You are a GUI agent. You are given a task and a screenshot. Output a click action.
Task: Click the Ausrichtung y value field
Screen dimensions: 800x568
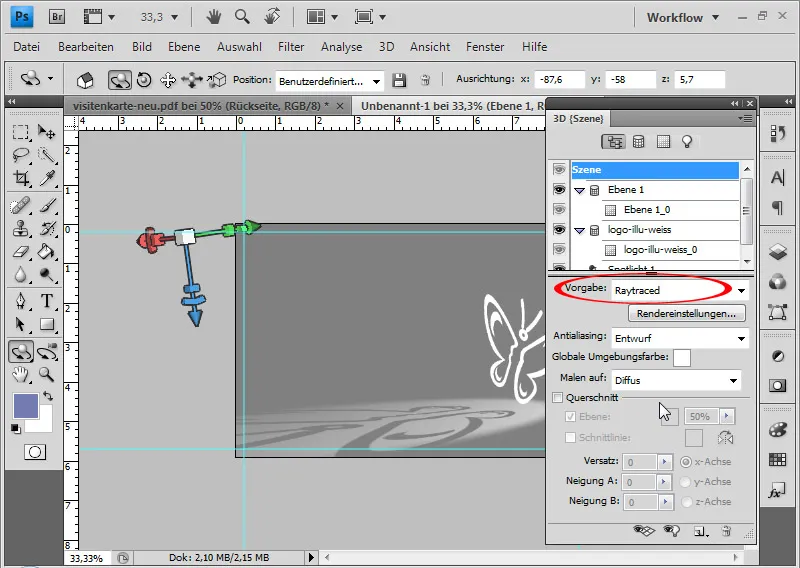point(631,80)
